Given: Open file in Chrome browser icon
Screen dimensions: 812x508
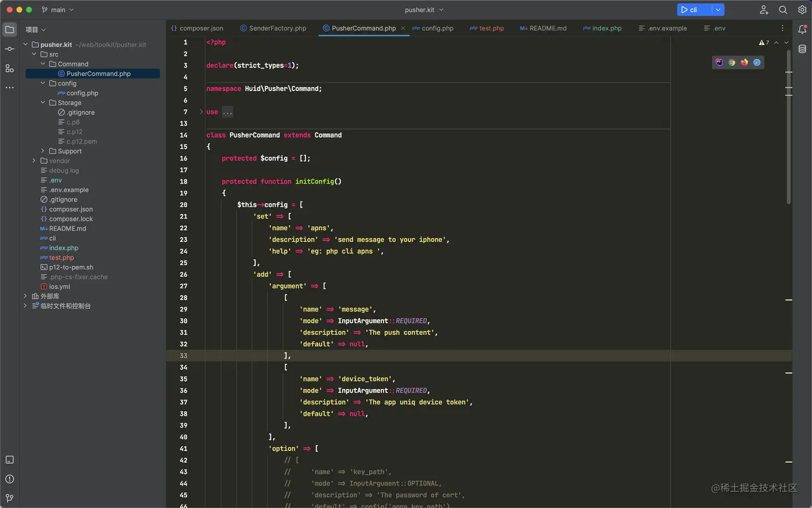Looking at the screenshot, I should [731, 62].
